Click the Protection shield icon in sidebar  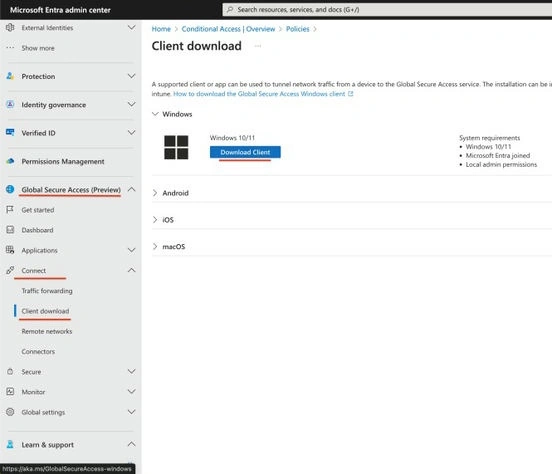[x=10, y=76]
